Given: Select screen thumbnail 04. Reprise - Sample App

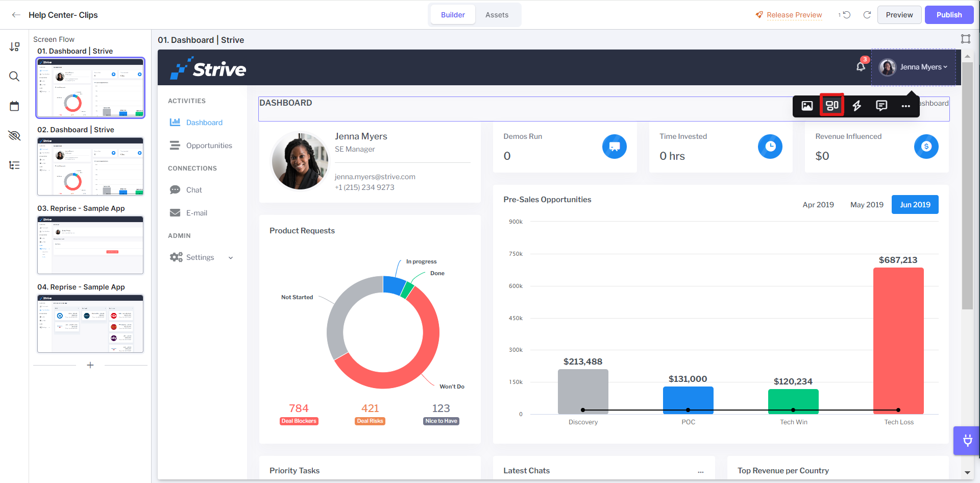Looking at the screenshot, I should pyautogui.click(x=90, y=324).
